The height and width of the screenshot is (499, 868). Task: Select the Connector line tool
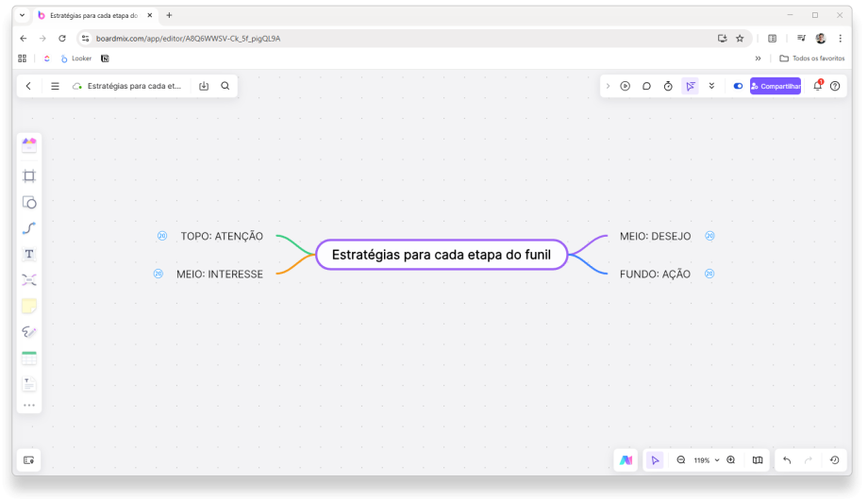click(x=29, y=228)
